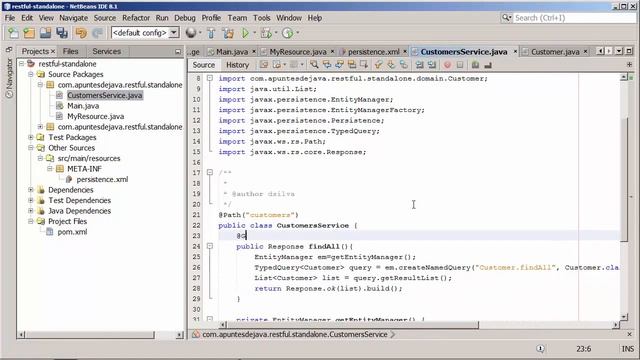Click the Save All toolbar icon
Image resolution: width=640 pixels, height=360 pixels.
[x=62, y=33]
